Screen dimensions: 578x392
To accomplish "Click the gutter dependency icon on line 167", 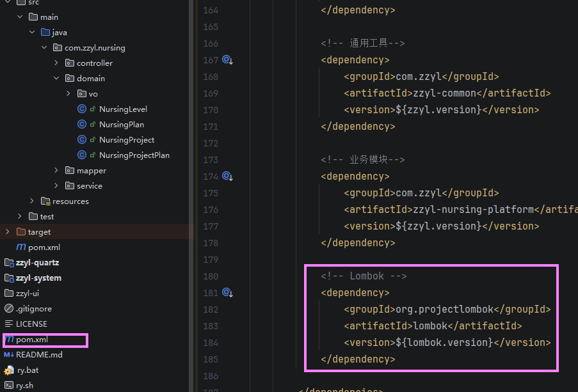I will (x=227, y=59).
